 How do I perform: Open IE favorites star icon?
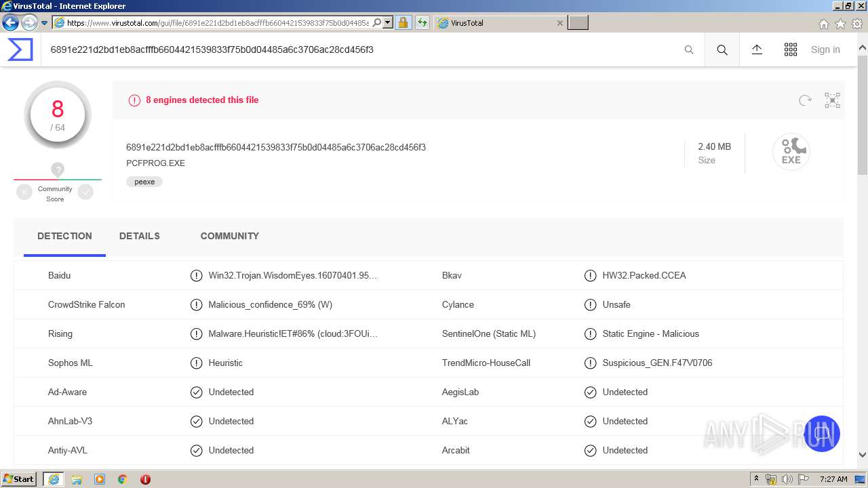840,24
